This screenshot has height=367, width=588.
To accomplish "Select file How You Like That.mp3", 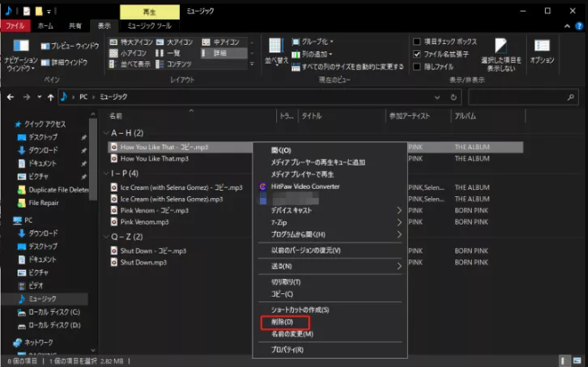I will (154, 158).
